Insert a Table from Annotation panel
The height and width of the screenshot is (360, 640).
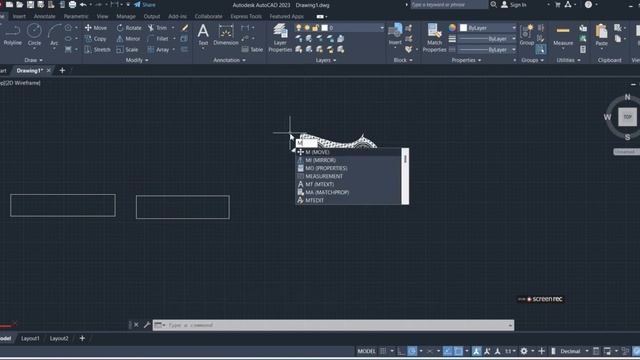[252, 49]
